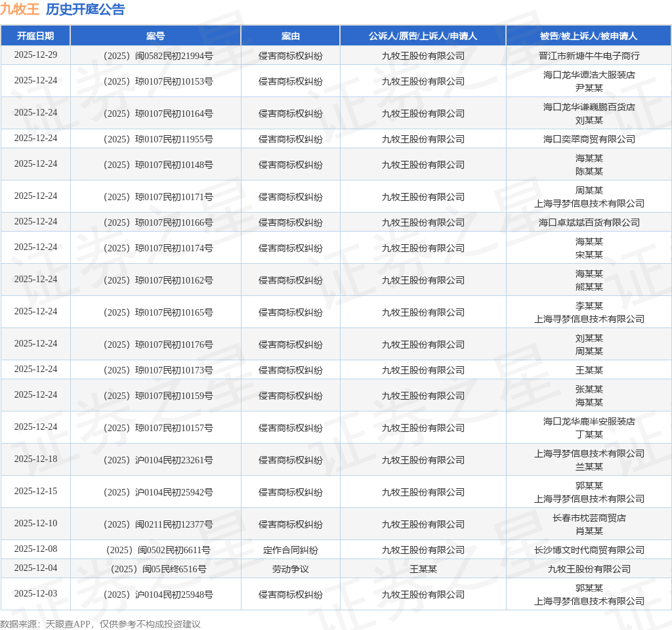Screen dimensions: 672x630
Task: Click the date 2025-12-04
Action: (x=35, y=568)
